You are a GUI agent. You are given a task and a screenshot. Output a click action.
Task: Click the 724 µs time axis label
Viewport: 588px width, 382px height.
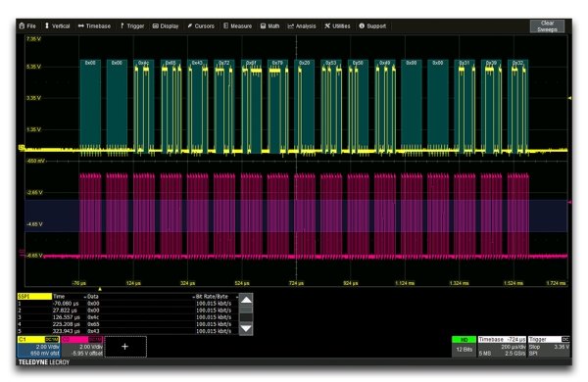pos(296,283)
